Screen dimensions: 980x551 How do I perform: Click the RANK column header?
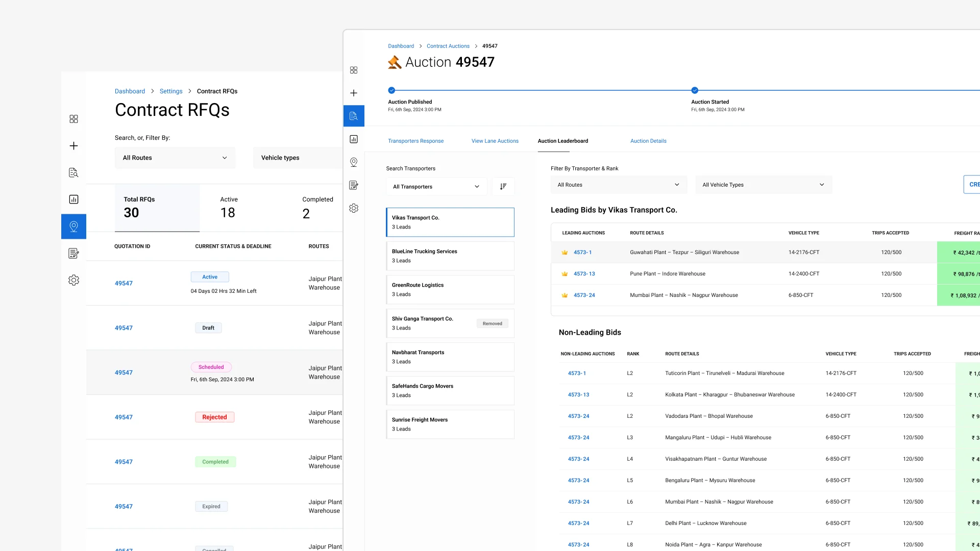click(633, 354)
